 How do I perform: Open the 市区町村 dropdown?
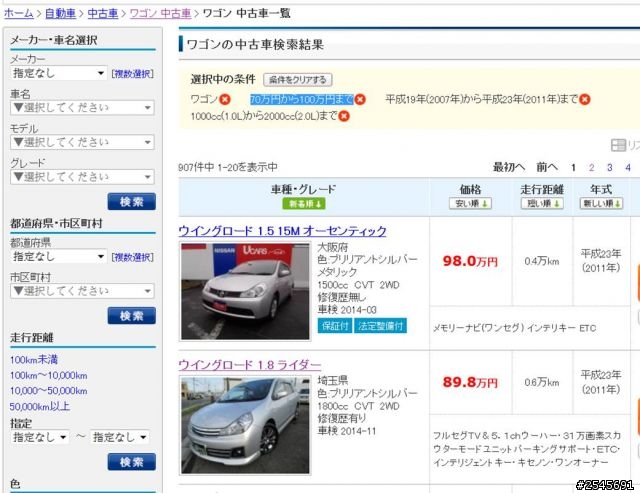tap(82, 291)
